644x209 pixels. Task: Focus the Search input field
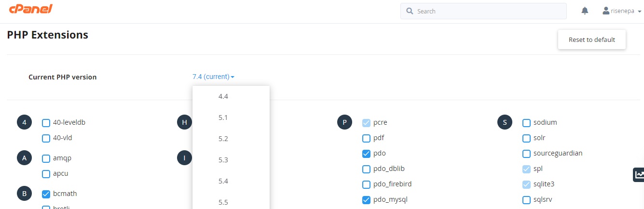pos(483,11)
